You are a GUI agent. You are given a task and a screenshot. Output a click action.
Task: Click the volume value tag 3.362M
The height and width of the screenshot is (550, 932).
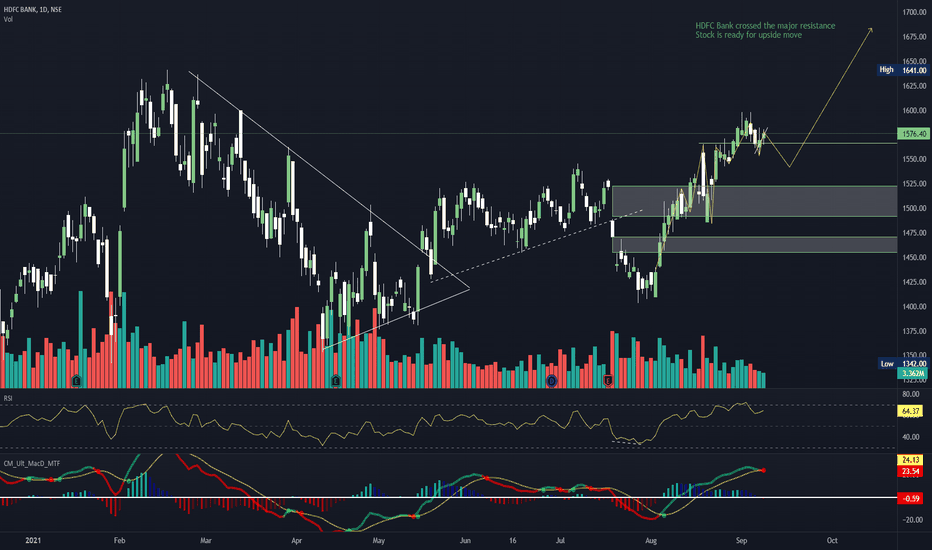tap(913, 373)
